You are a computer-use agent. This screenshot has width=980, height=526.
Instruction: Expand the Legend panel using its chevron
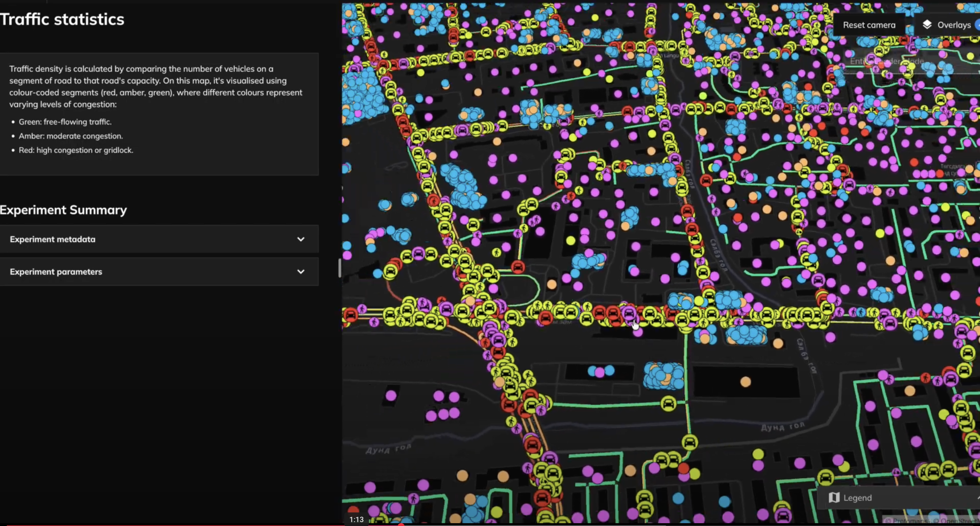pos(977,498)
